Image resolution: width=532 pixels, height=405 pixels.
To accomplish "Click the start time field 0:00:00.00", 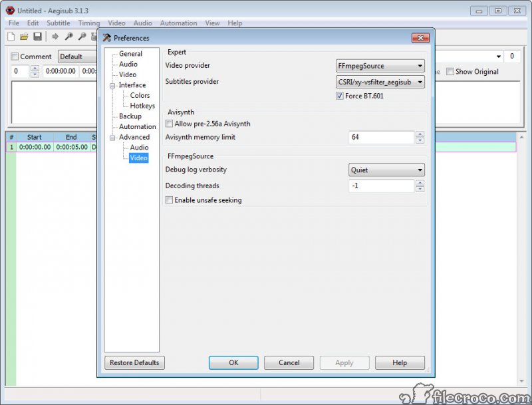I will (61, 71).
